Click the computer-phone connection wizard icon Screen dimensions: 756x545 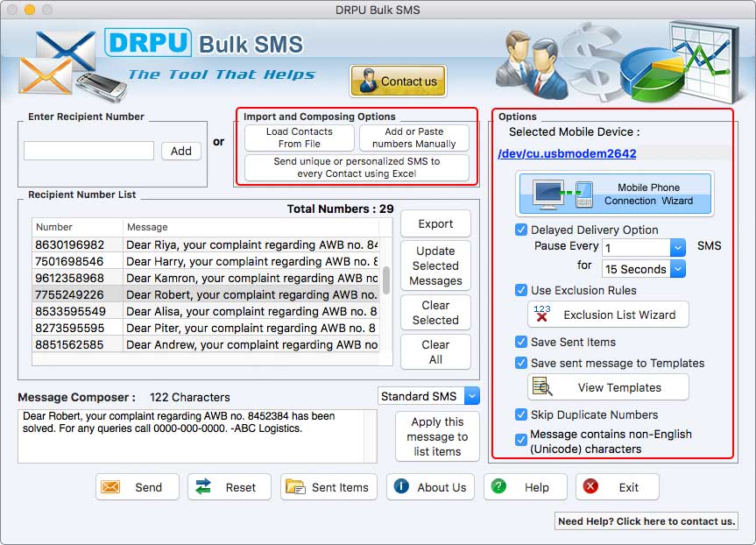(x=562, y=194)
